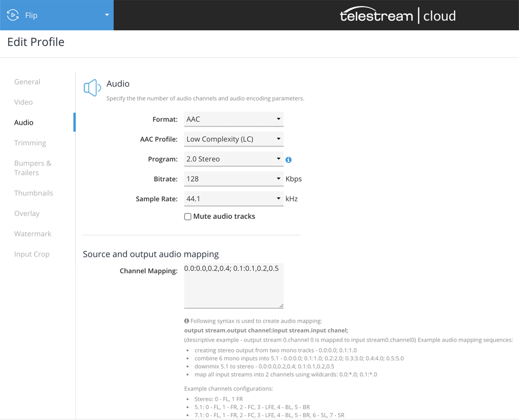Viewport: 519px width, 420px height.
Task: Click the Flip label in header
Action: tap(31, 15)
